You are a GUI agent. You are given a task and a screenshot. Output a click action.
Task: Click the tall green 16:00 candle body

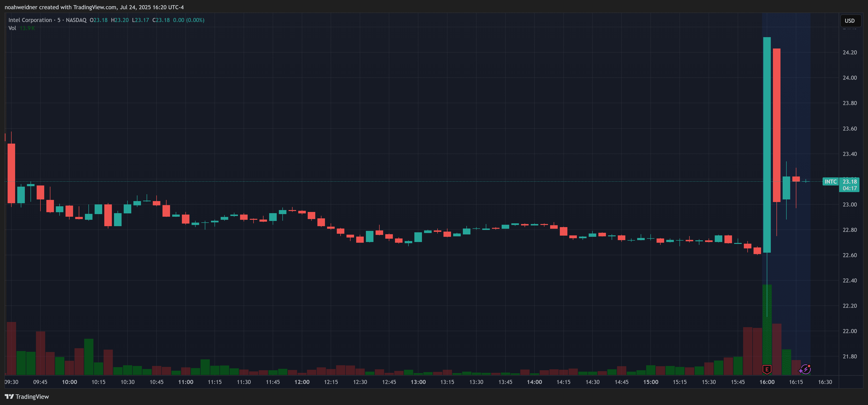click(767, 145)
